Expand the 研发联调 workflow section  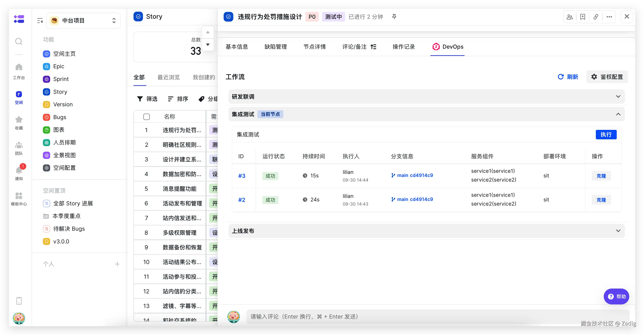618,97
